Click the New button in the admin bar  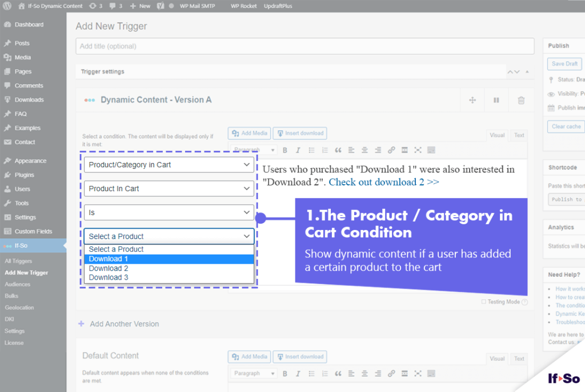[140, 6]
